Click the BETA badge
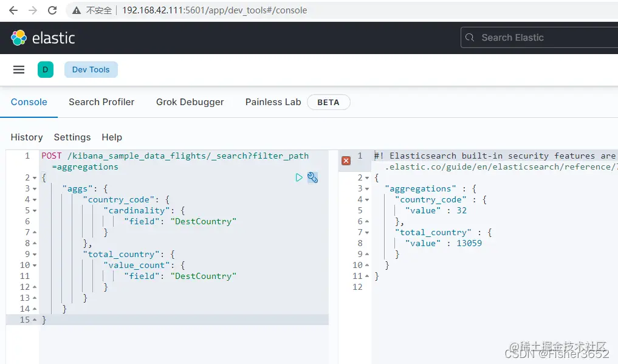The image size is (618, 364). click(x=328, y=103)
